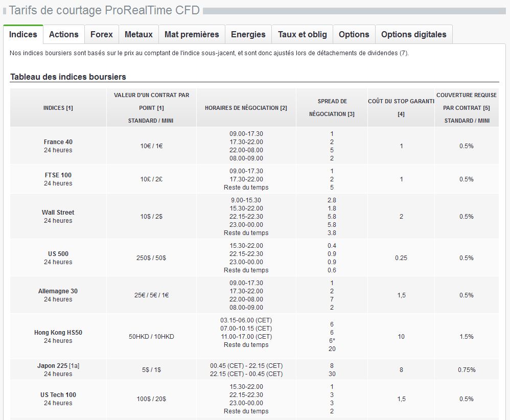Select the FTSE 100 index name
This screenshot has height=420, width=510.
point(58,175)
